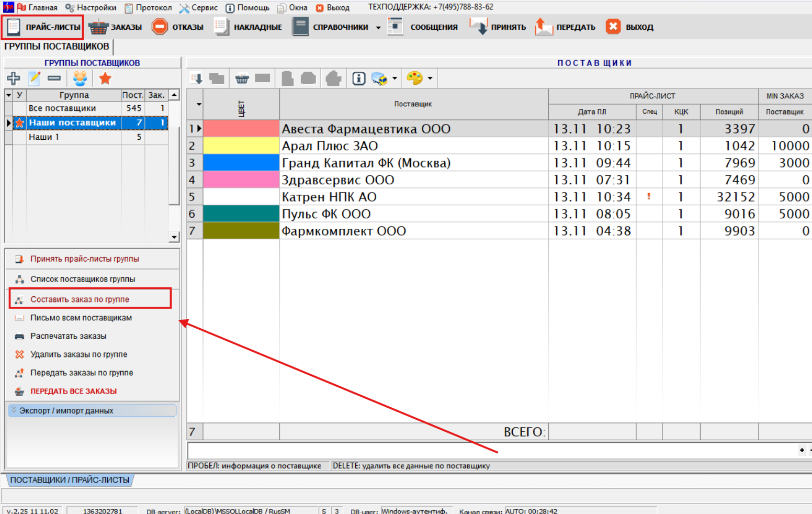Click the ПРИНЯТЬ toolbar button

pyautogui.click(x=498, y=27)
